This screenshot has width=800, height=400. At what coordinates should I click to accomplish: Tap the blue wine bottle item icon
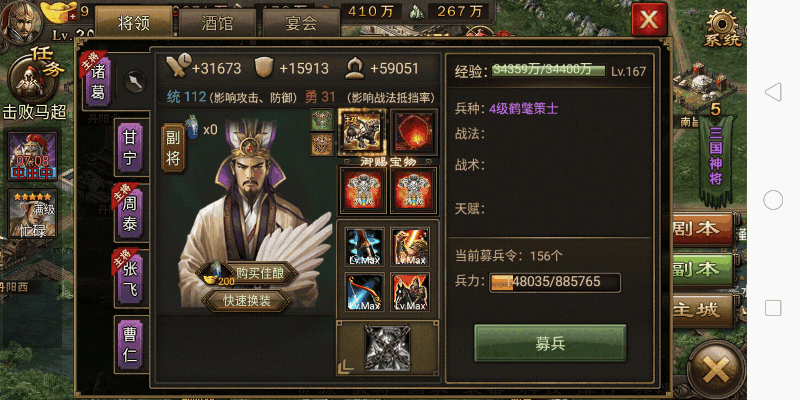(192, 127)
